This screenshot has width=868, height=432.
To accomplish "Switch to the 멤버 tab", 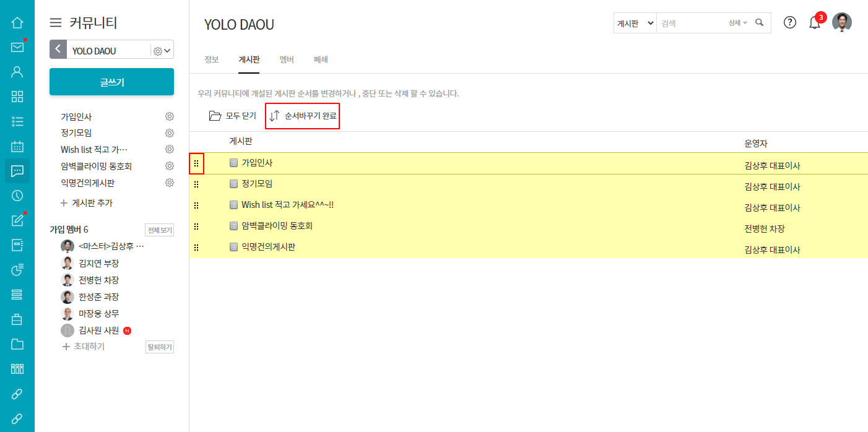I will [287, 59].
